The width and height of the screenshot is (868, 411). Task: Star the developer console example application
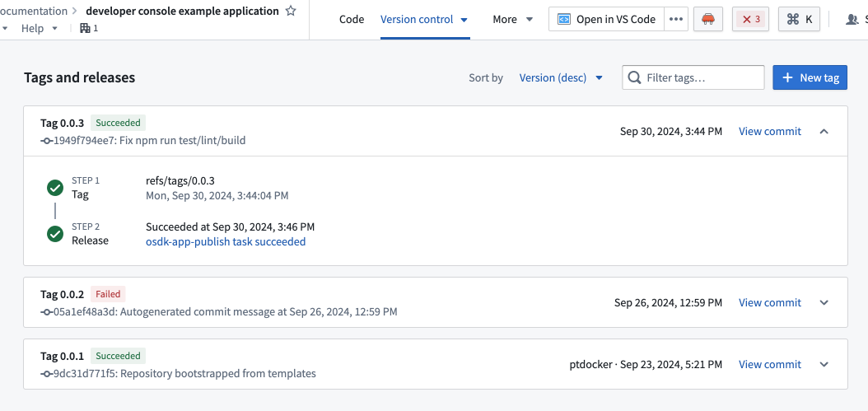(x=291, y=11)
